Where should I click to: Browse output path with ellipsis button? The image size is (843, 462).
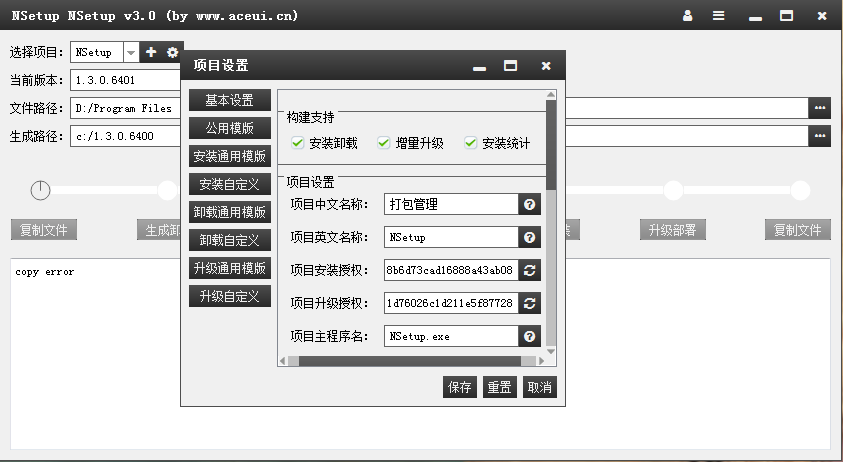pos(819,136)
